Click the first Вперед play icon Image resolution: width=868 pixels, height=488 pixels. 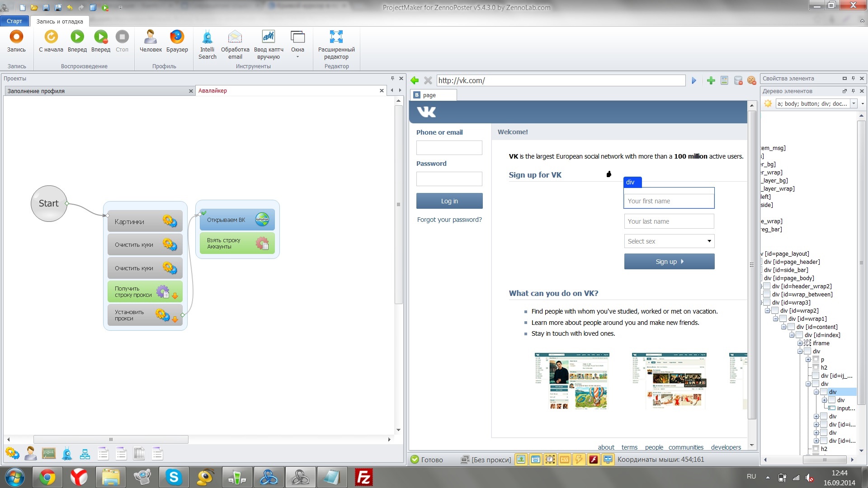(77, 37)
